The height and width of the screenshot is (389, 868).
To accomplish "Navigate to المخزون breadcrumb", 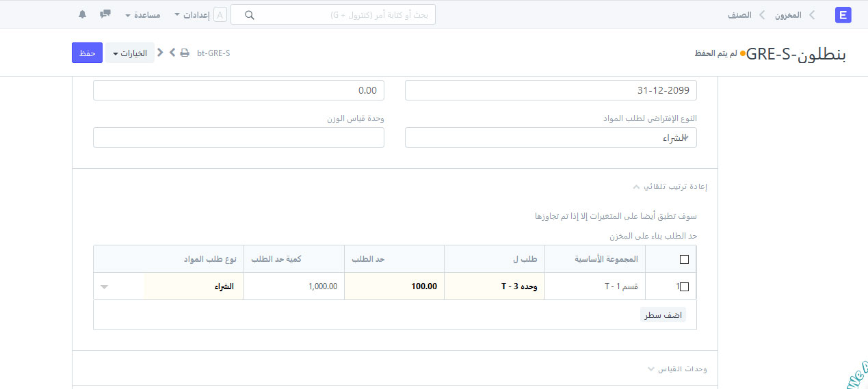I will point(789,14).
